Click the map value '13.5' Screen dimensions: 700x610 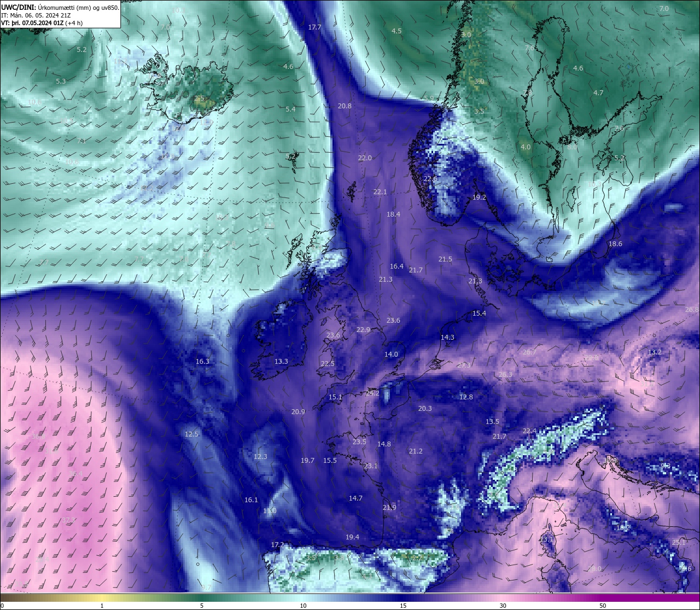click(492, 421)
